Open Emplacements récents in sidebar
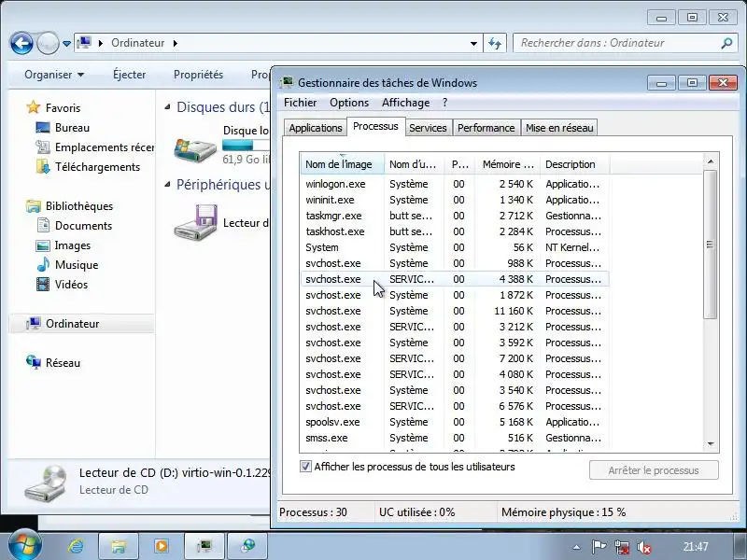Viewport: 747px width, 560px height. (95, 147)
